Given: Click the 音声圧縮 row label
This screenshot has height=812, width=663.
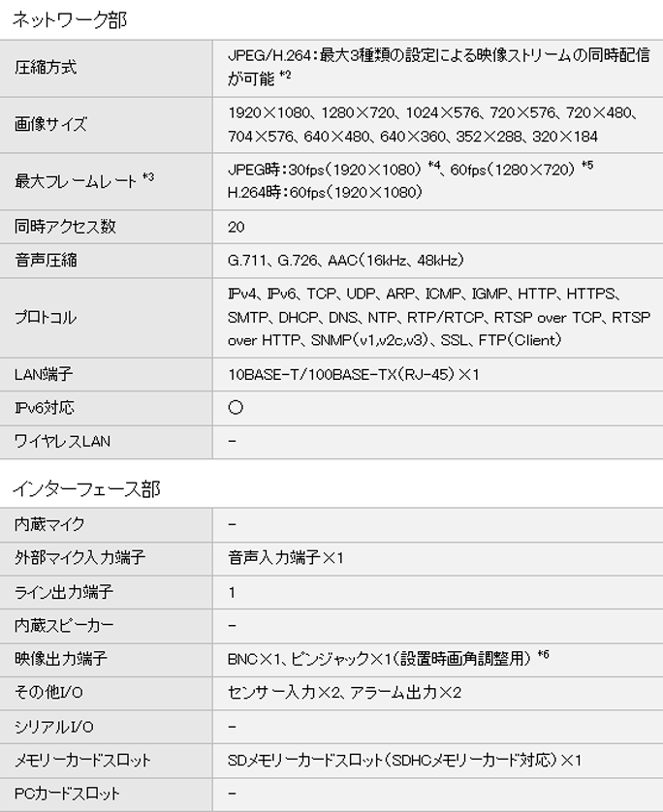Looking at the screenshot, I should 45,260.
